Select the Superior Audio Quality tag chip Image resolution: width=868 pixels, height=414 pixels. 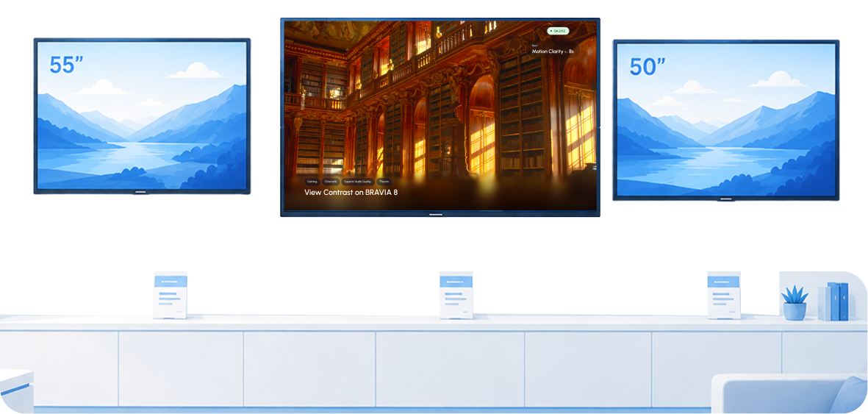coord(358,182)
